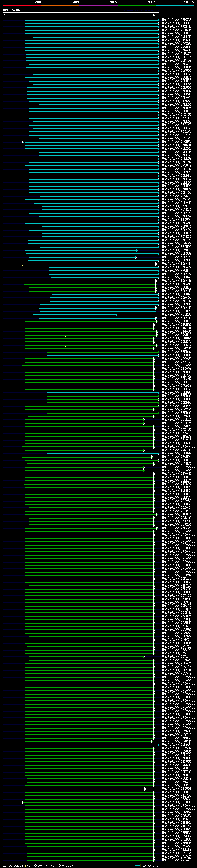Open hit UniRef100_Q84KQ4
Screen dimensions: 197x868
177,30
